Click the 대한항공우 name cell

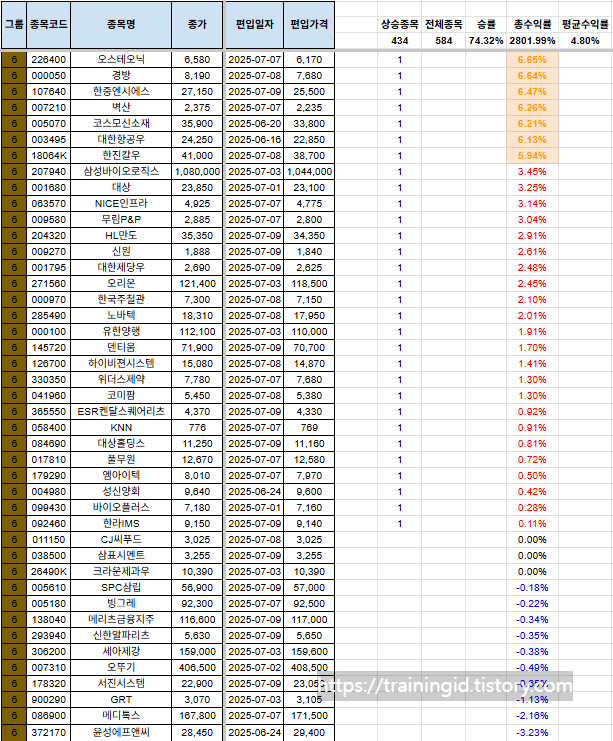tap(121, 140)
